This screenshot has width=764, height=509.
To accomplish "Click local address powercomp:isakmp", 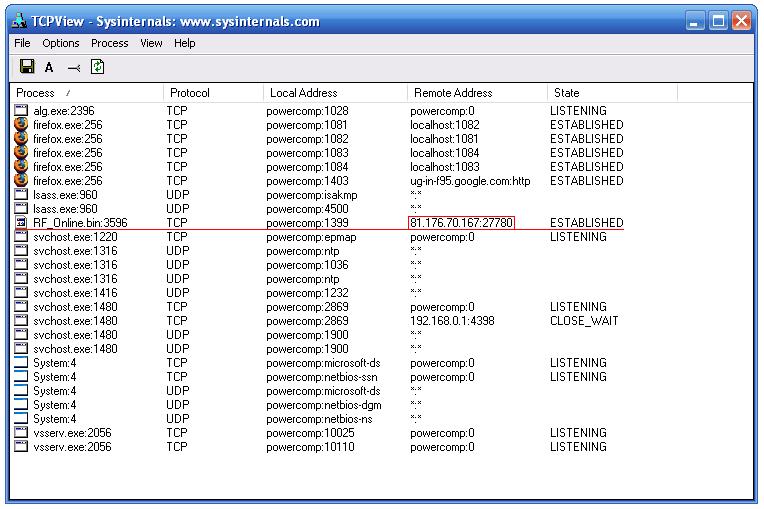I will [312, 195].
